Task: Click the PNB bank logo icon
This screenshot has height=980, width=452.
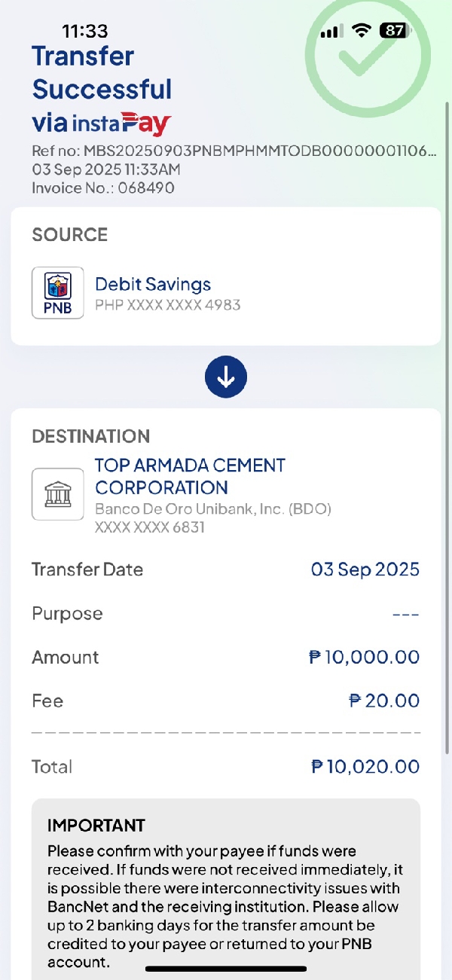Action: (x=58, y=292)
